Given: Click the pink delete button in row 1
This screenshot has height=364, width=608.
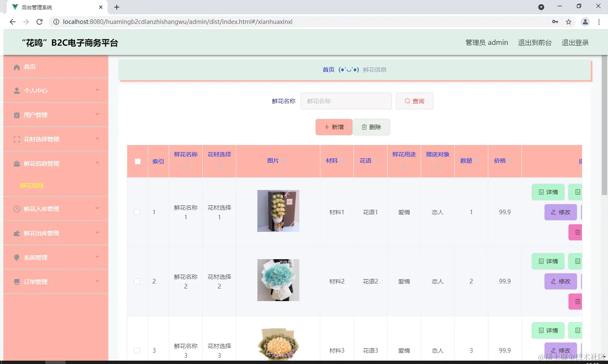Looking at the screenshot, I should 575,232.
